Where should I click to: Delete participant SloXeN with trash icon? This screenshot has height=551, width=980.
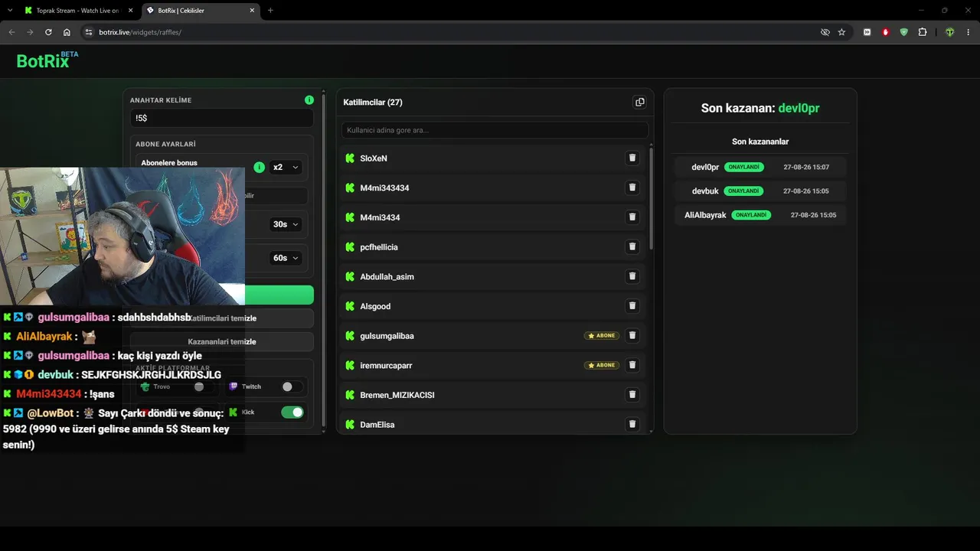(x=632, y=158)
